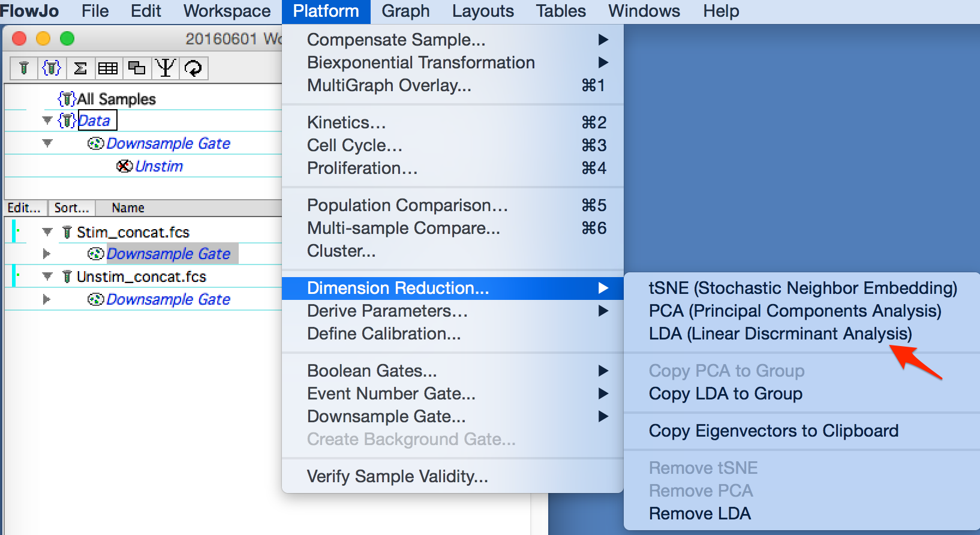Choose Copy Eigenvectors to Clipboard

[802, 431]
